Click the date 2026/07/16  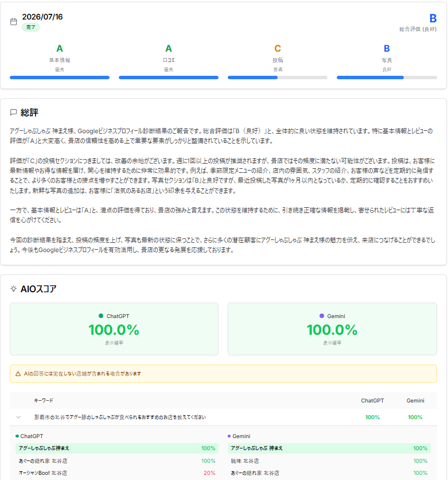tap(42, 17)
